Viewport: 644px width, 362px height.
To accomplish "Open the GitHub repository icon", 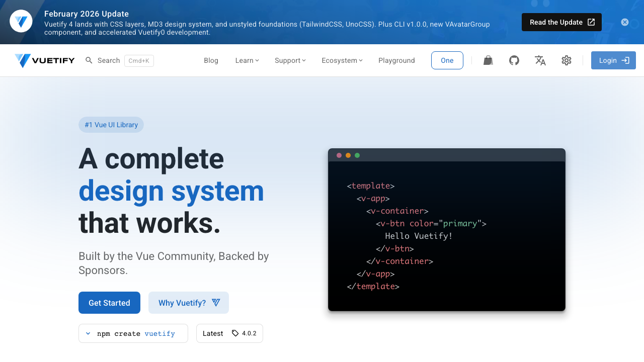I will click(514, 60).
